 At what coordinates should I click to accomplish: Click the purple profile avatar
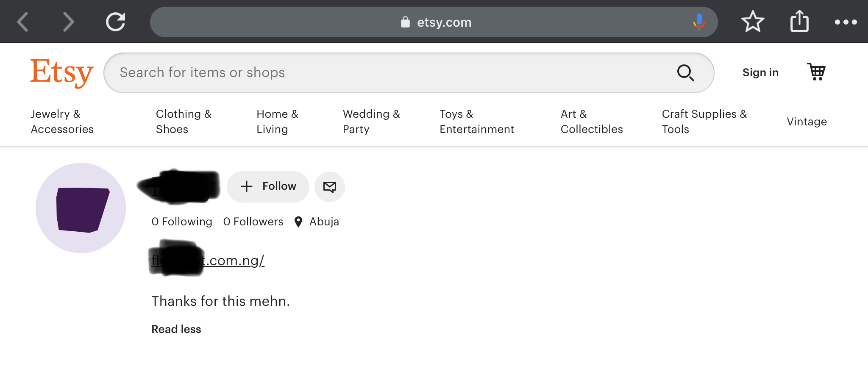pyautogui.click(x=81, y=208)
